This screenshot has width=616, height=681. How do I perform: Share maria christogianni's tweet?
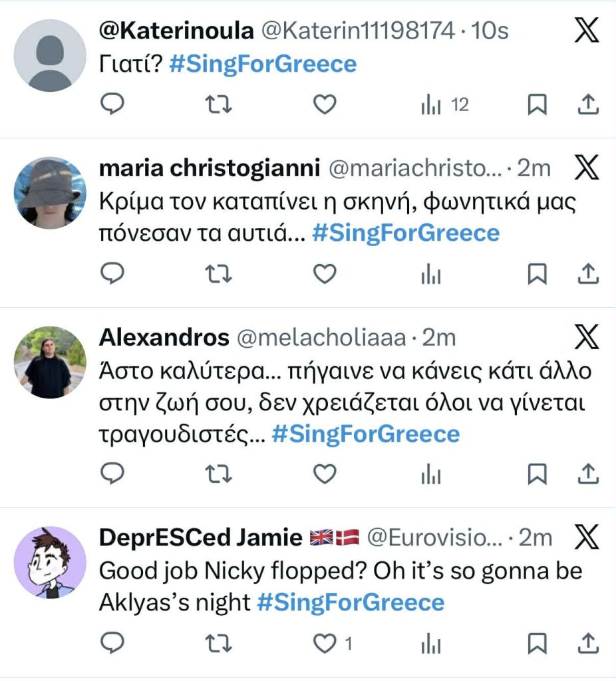588,274
